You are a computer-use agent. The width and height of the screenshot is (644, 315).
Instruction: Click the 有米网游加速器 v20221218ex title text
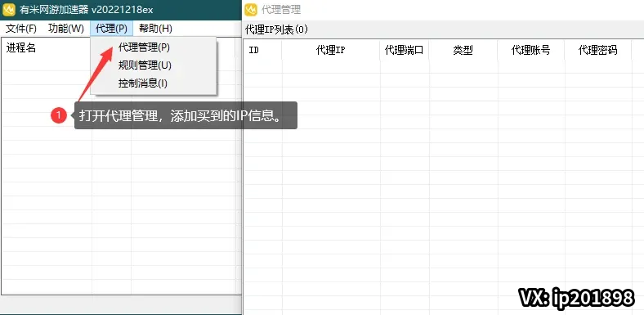pyautogui.click(x=87, y=9)
